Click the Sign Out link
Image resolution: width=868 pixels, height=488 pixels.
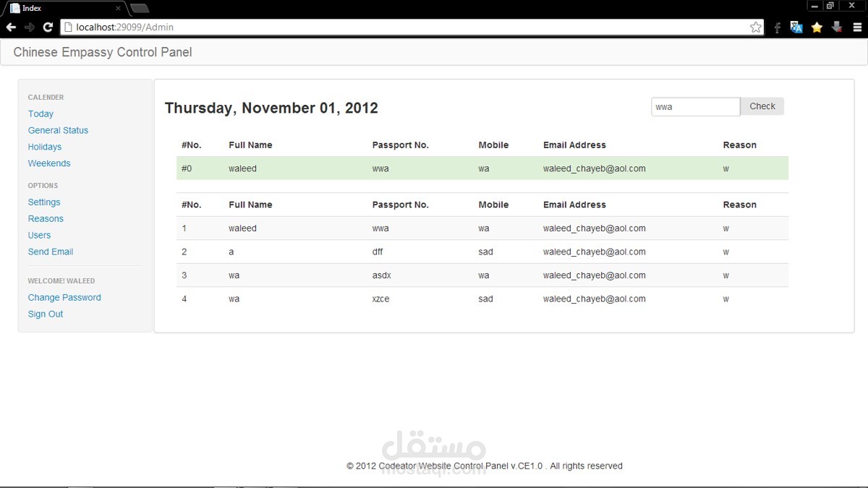pyautogui.click(x=46, y=314)
